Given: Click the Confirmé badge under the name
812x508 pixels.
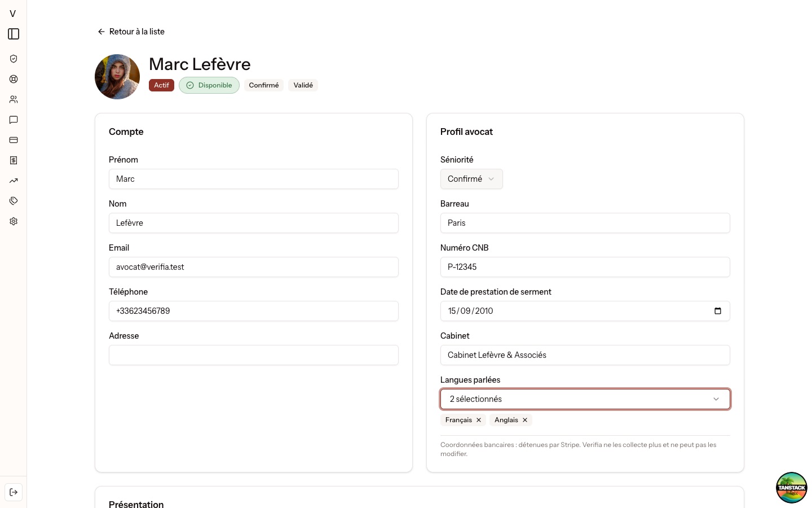Looking at the screenshot, I should [264, 85].
